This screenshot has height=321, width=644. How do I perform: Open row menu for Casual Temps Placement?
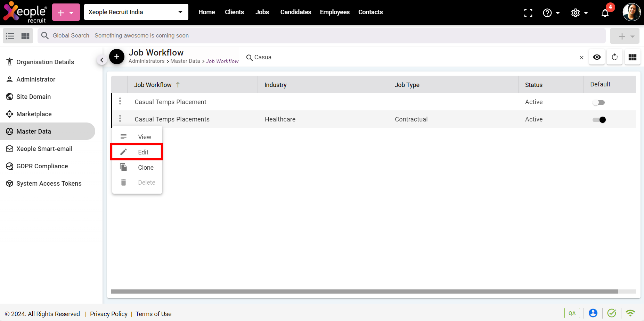coord(120,101)
